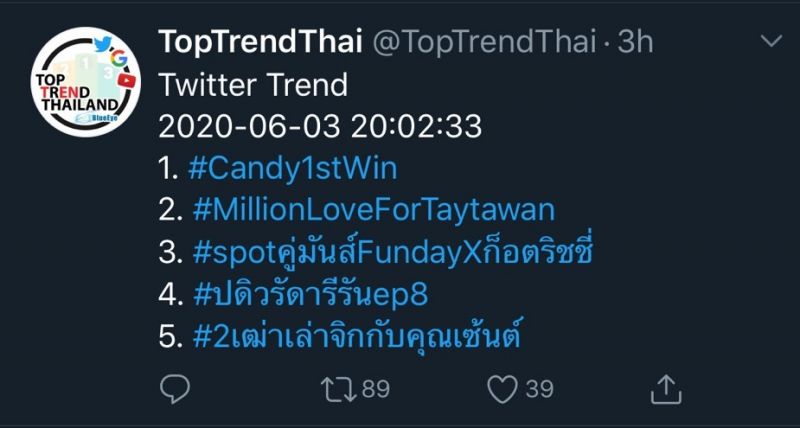The width and height of the screenshot is (800, 428).
Task: View the 39 likes count
Action: (x=537, y=388)
